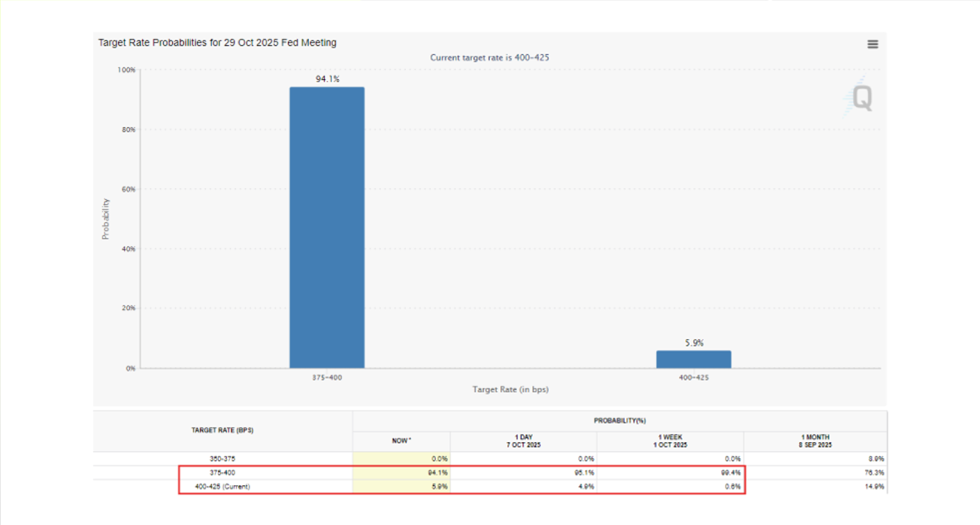The height and width of the screenshot is (525, 980).
Task: Click the NOW column header
Action: (x=399, y=442)
